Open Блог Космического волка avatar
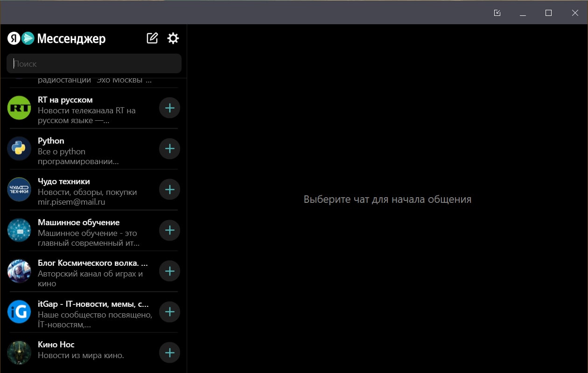The width and height of the screenshot is (588, 373). 19,271
